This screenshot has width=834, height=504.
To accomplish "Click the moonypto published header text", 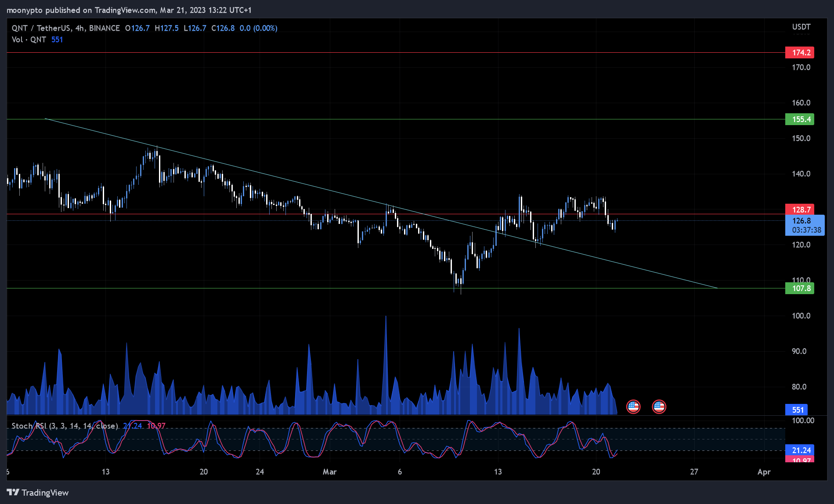I will [129, 10].
